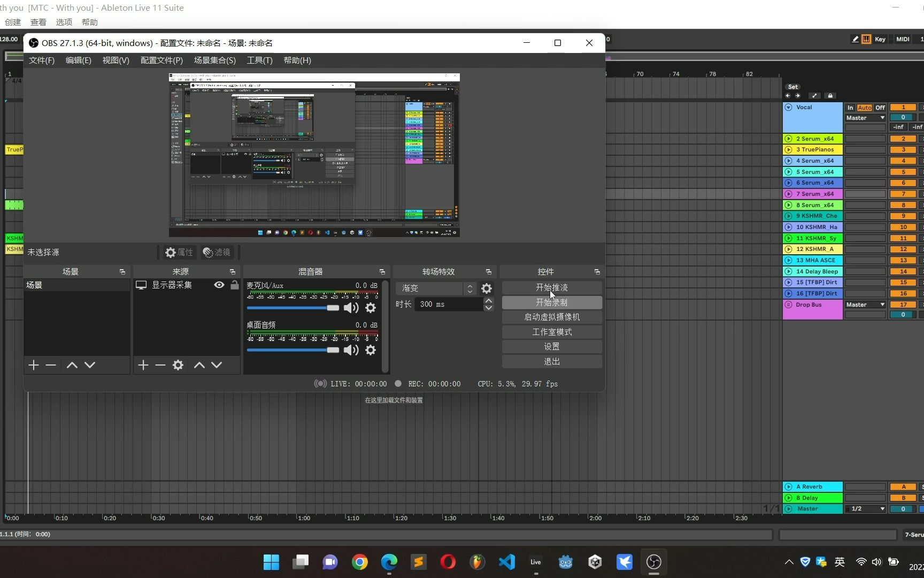Open Google Chrome from the taskbar
Screen dimensions: 924x578
(360, 562)
